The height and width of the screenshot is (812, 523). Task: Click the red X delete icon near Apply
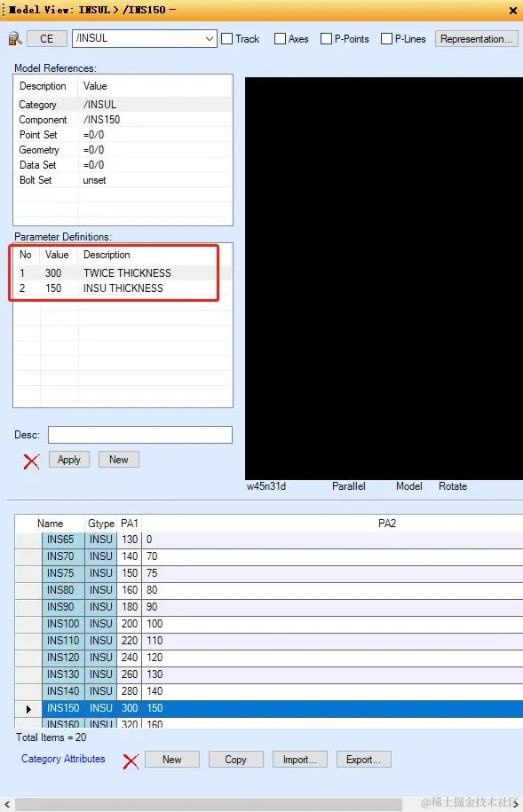point(31,461)
